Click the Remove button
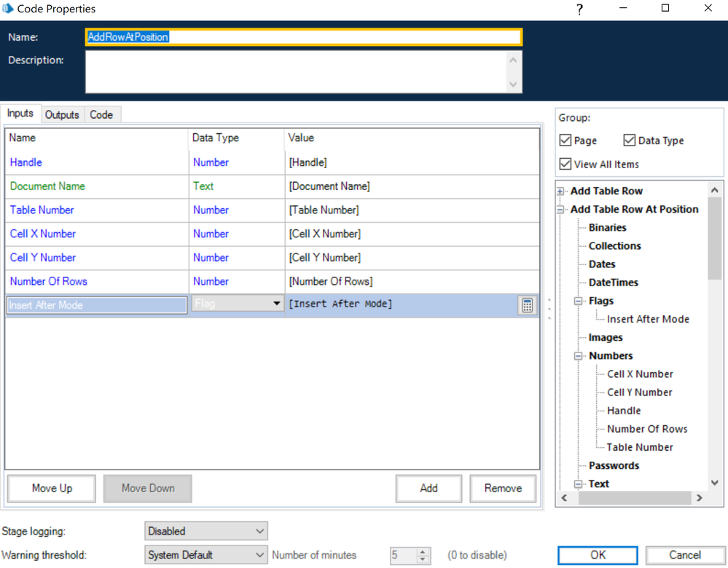The image size is (728, 568). 503,489
